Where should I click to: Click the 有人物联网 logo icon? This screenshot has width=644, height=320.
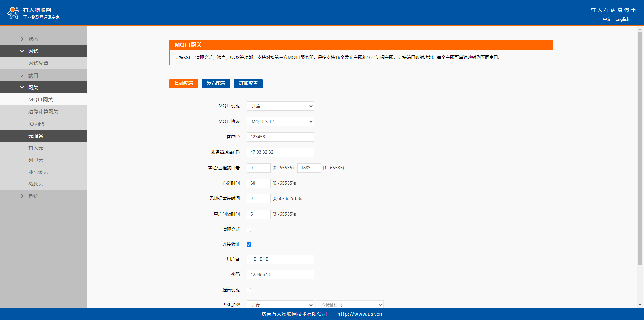[13, 13]
